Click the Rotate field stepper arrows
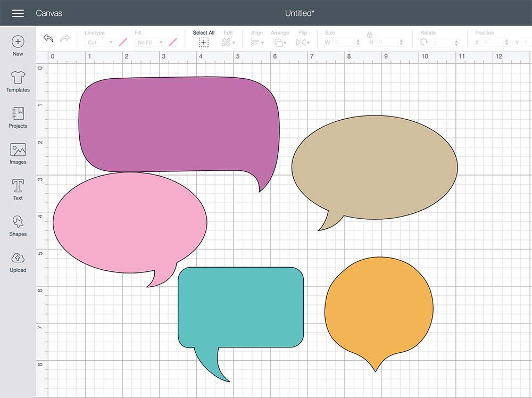This screenshot has height=398, width=532. 456,43
